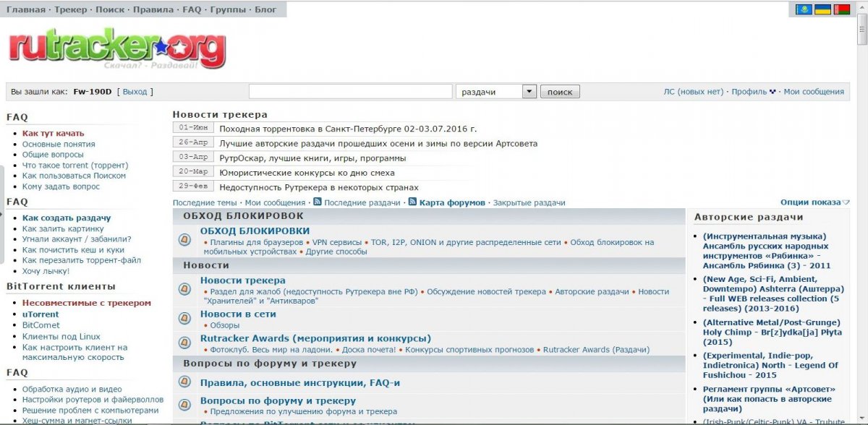Click the rutracker.org logo

coord(117,48)
